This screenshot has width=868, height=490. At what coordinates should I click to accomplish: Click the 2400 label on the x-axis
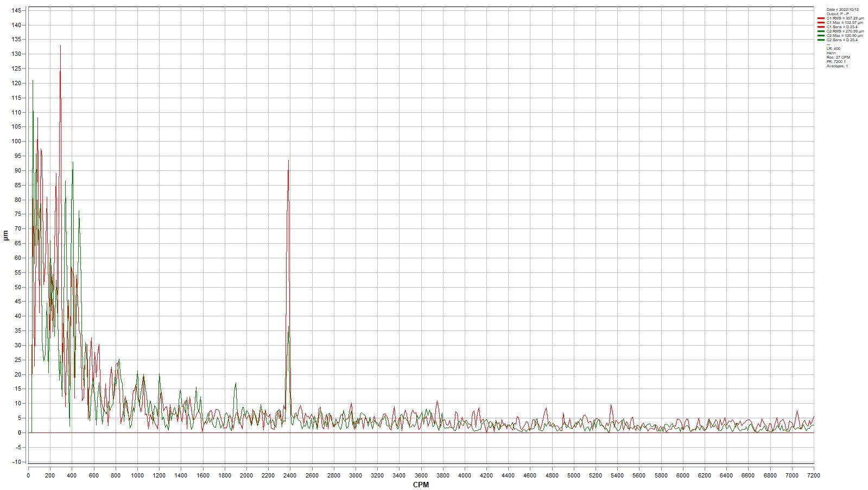point(290,475)
